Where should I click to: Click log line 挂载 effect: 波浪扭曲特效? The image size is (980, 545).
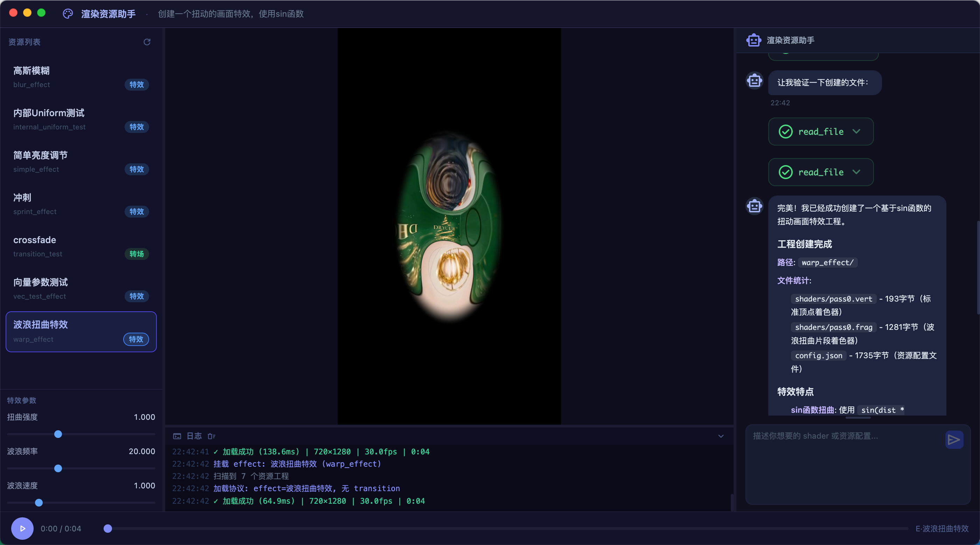click(x=297, y=463)
